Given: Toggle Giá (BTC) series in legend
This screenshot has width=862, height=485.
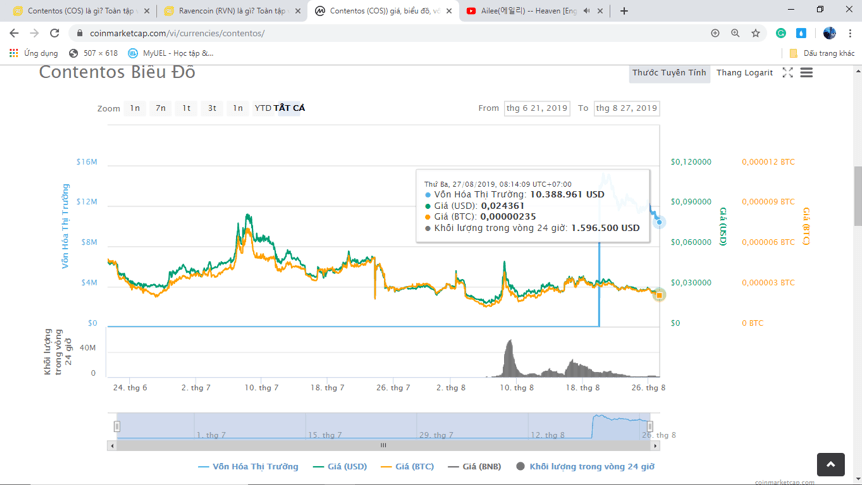Looking at the screenshot, I should tap(407, 466).
